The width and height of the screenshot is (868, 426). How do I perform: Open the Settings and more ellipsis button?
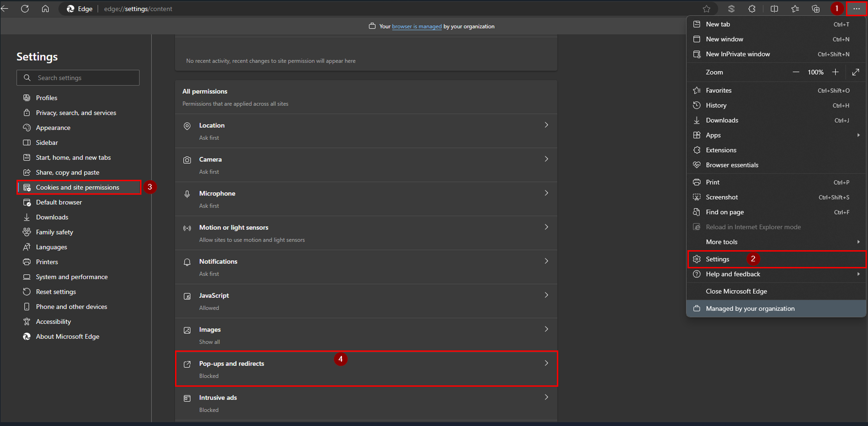pyautogui.click(x=856, y=9)
